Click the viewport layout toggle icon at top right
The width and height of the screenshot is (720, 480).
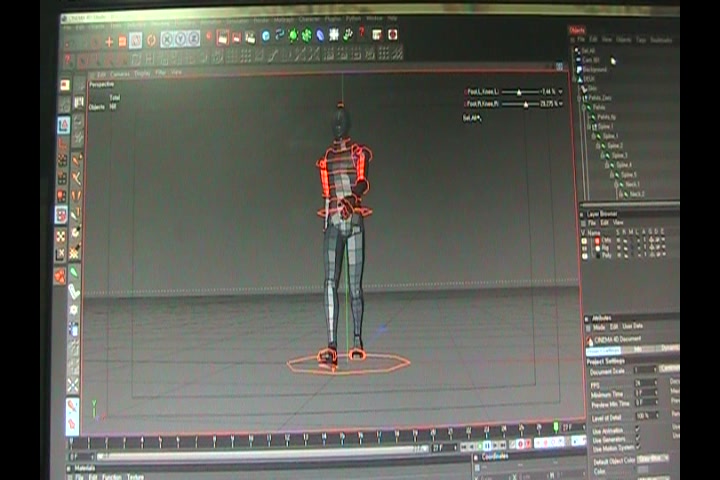point(559,67)
